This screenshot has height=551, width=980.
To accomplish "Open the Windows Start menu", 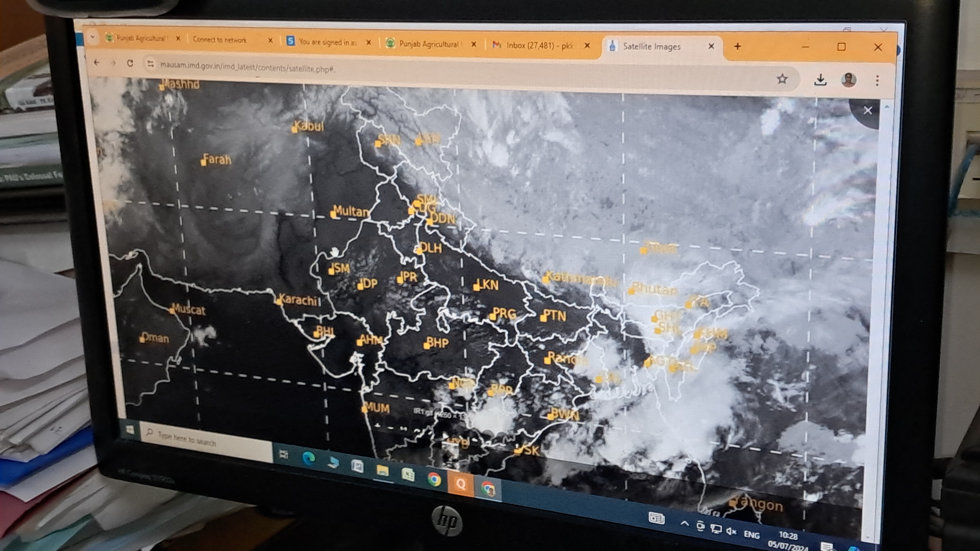I will tap(130, 430).
